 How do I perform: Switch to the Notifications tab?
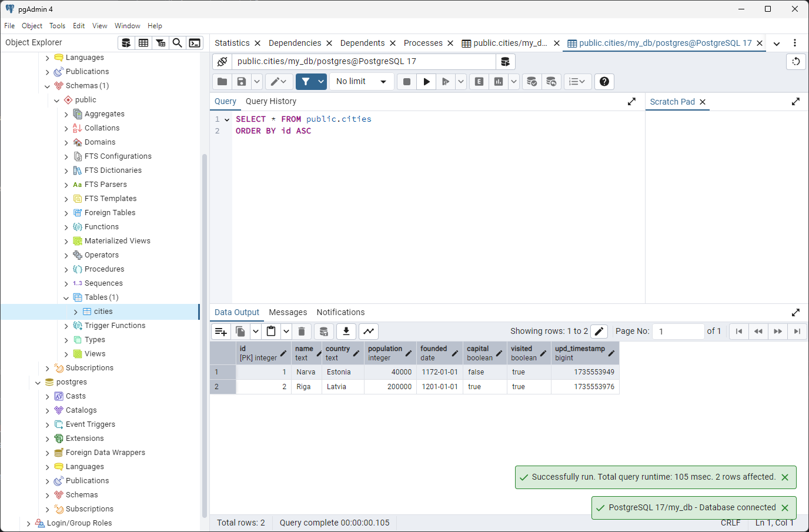(340, 313)
